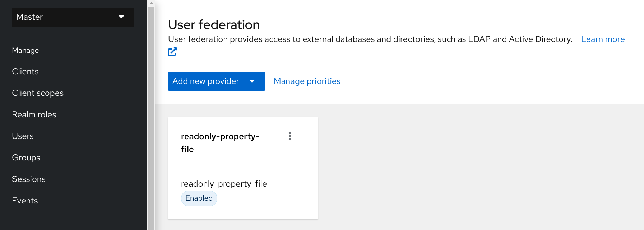Navigate to Realm roles
The height and width of the screenshot is (230, 644).
pyautogui.click(x=34, y=114)
